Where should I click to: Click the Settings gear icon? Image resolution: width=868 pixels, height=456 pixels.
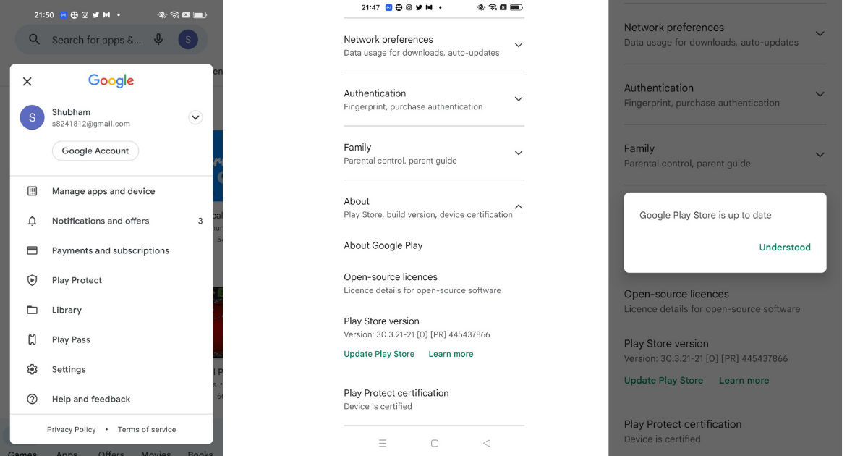32,369
